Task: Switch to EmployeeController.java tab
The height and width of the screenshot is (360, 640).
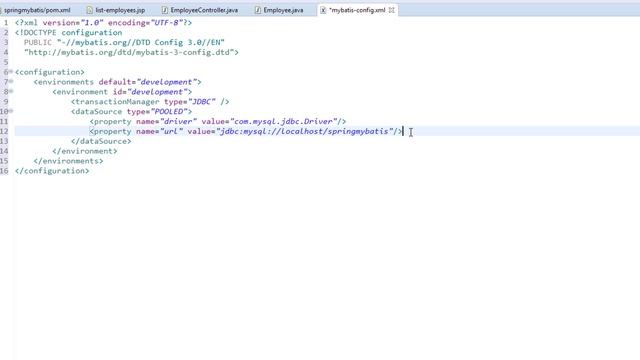Action: tap(204, 10)
